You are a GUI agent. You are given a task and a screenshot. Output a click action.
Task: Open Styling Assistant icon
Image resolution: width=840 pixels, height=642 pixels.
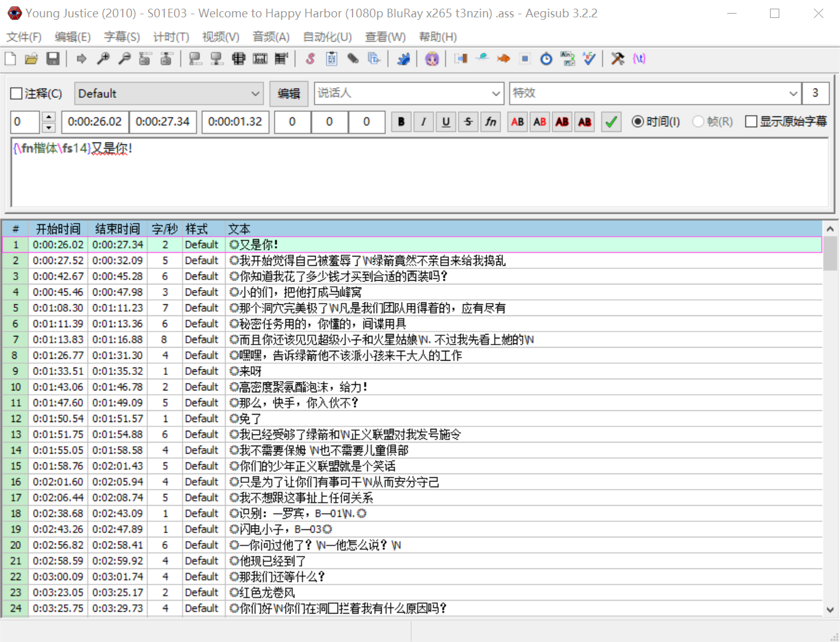[482, 59]
